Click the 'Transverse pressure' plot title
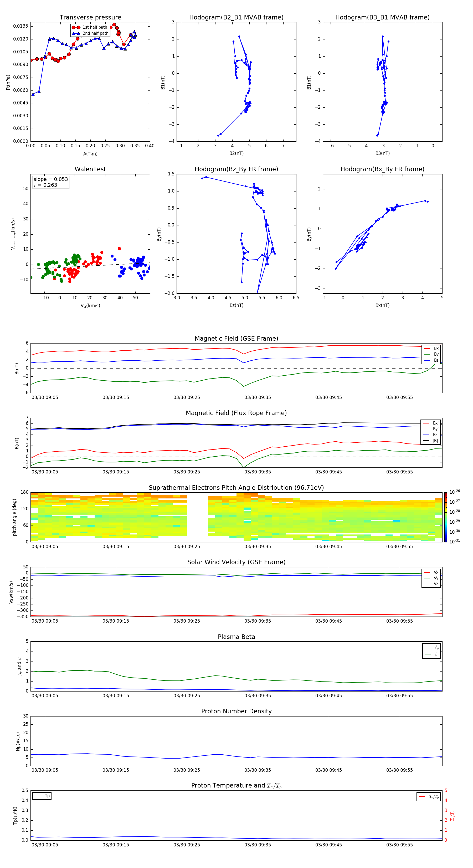Image resolution: width=473 pixels, height=868 pixels. 90,18
